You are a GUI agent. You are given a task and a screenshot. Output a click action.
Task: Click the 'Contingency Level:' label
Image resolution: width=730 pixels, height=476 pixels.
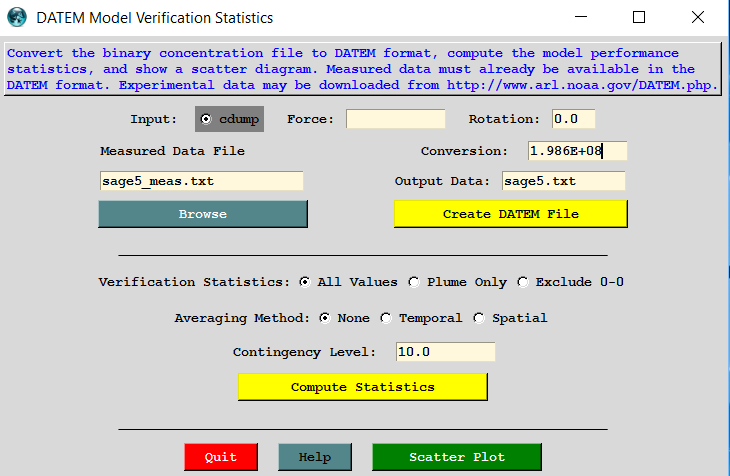[304, 352]
